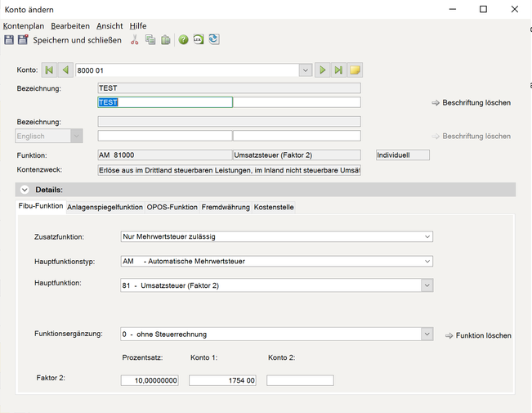Screen dimensions: 532x413
Task: Click the Prozentsatz field 10,00000000
Action: (x=150, y=380)
